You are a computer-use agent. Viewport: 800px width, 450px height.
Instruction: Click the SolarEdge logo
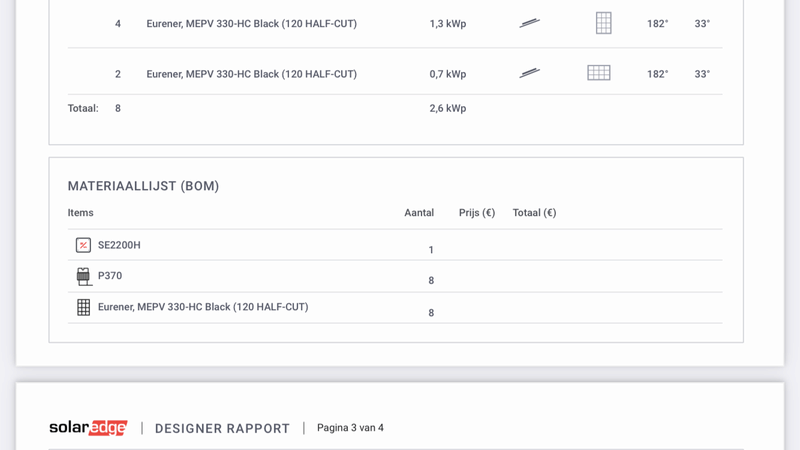click(x=88, y=428)
